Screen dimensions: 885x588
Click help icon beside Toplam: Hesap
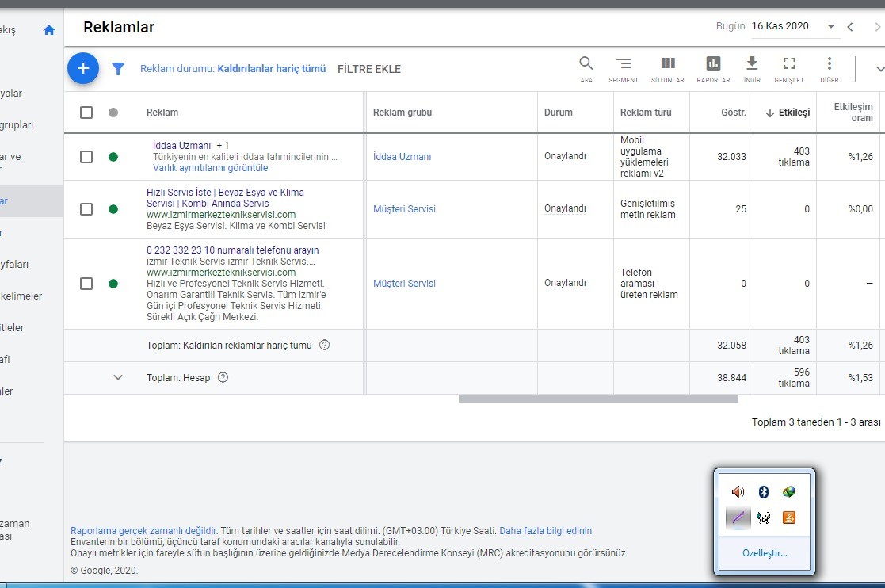223,377
